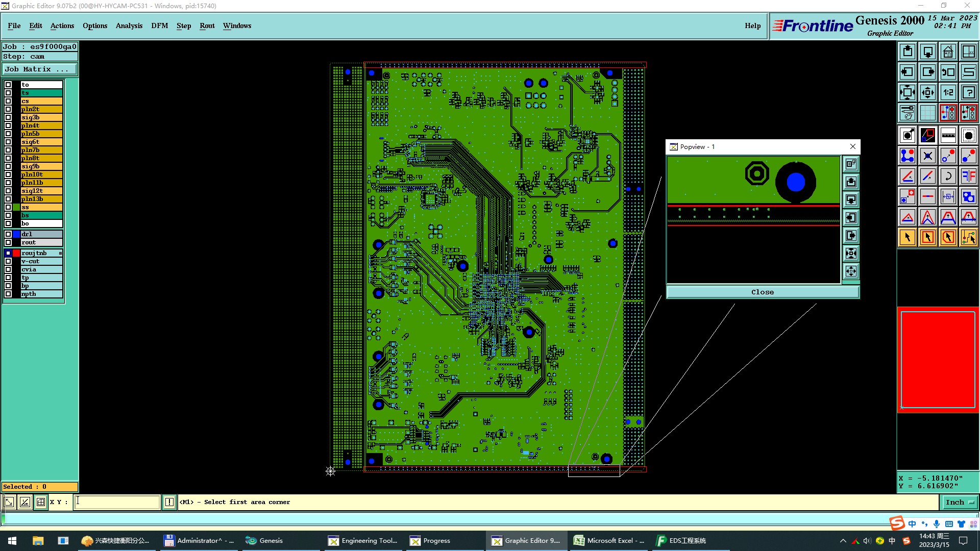The width and height of the screenshot is (980, 551).
Task: Click Close button in Popview window
Action: 762,292
